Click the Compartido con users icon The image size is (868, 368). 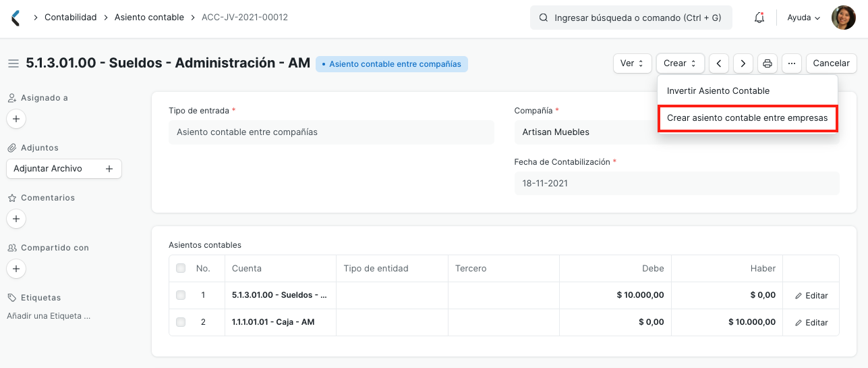point(12,248)
